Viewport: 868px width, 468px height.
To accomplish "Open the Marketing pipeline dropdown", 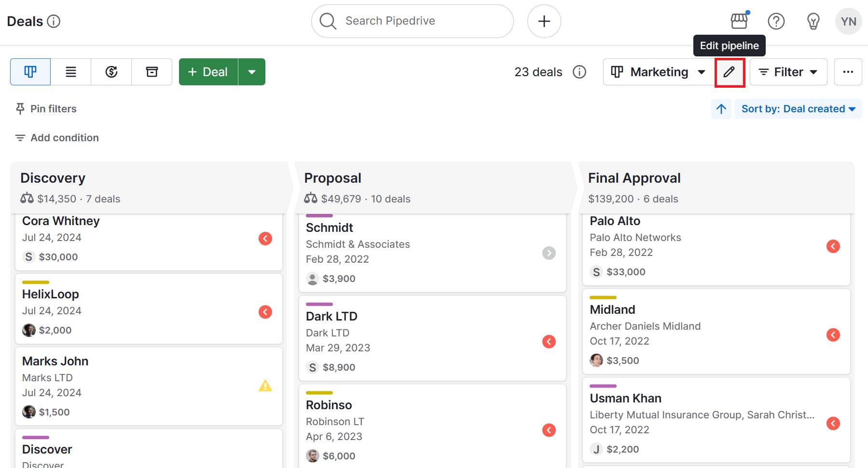I will pos(658,71).
